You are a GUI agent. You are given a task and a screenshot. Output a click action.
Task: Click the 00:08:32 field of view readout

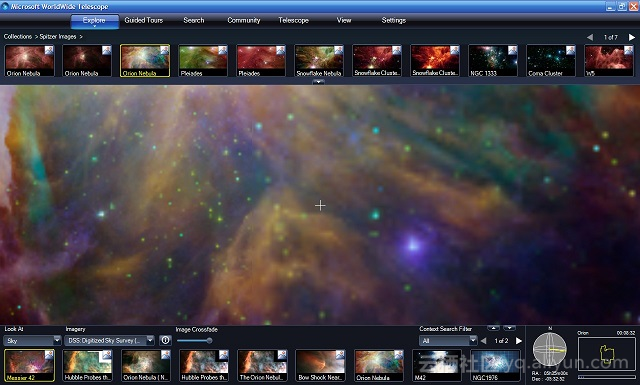pyautogui.click(x=626, y=333)
